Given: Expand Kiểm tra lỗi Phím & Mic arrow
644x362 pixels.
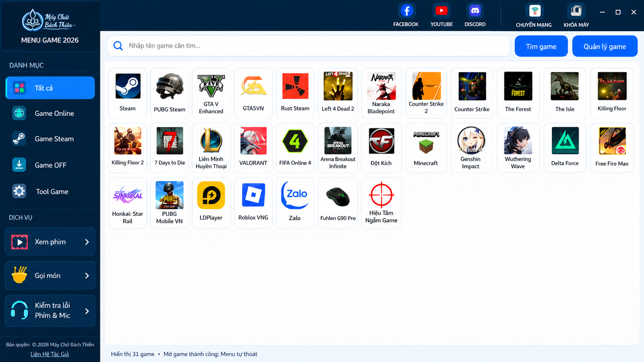Looking at the screenshot, I should point(87,311).
